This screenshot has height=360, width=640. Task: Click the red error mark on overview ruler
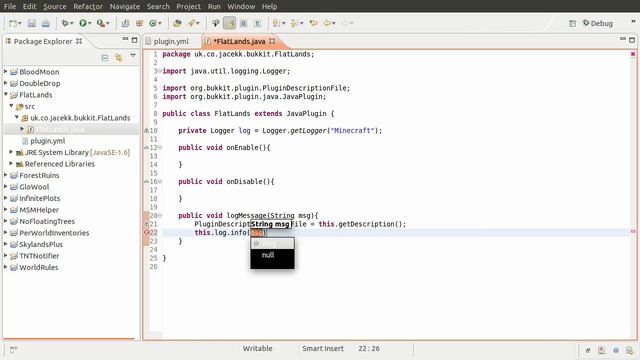(633, 231)
